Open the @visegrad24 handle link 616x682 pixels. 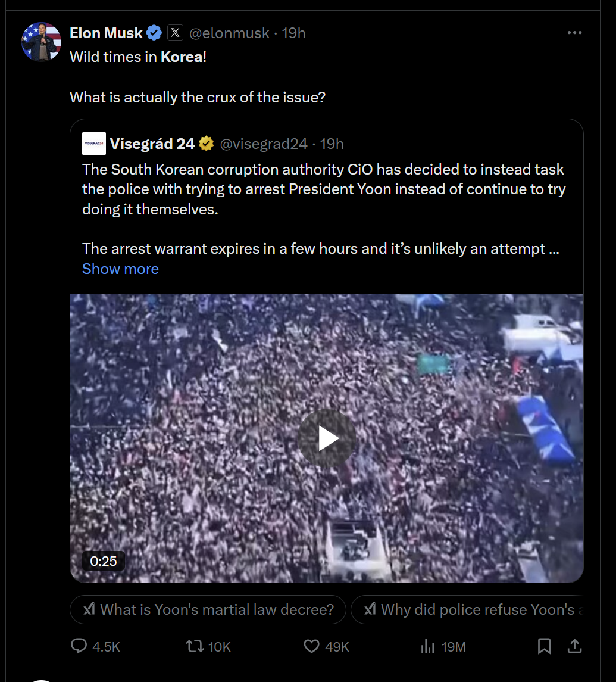[264, 144]
